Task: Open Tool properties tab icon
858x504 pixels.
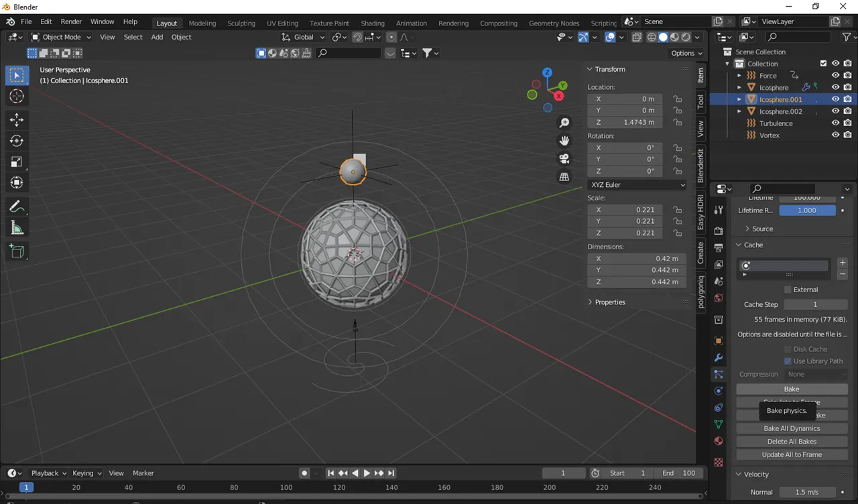Action: click(719, 210)
